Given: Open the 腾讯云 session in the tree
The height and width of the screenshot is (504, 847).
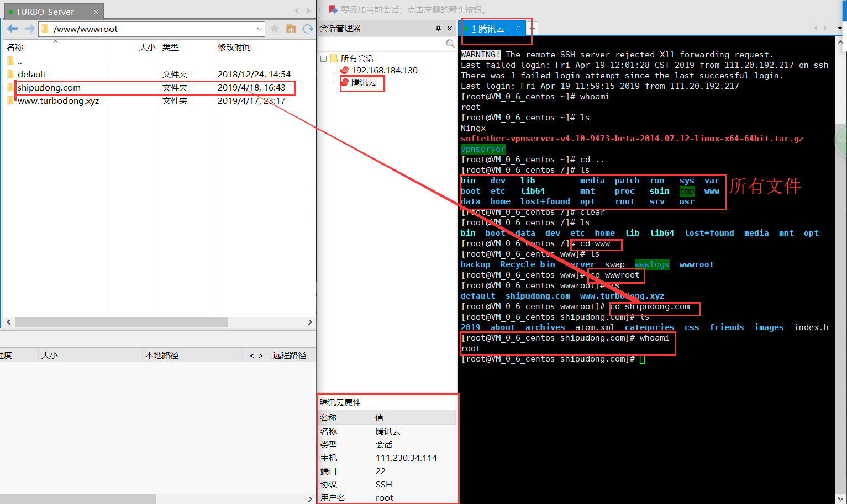Looking at the screenshot, I should (x=364, y=82).
